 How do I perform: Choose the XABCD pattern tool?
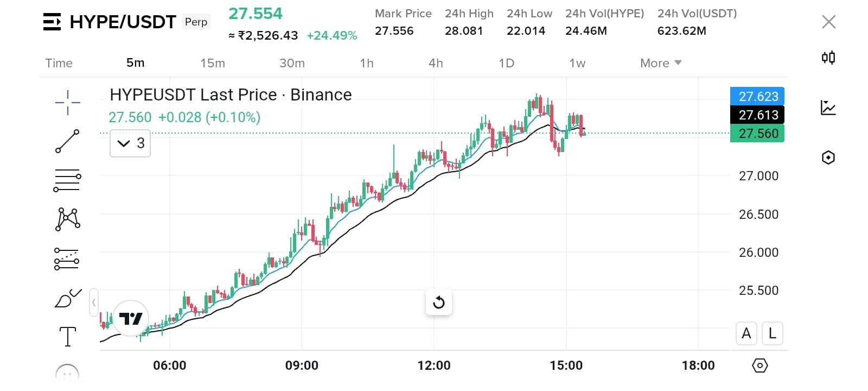68,219
